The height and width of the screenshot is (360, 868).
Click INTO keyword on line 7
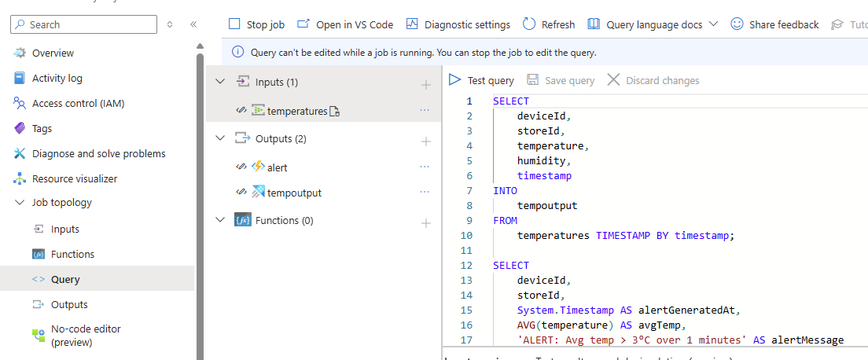(505, 190)
